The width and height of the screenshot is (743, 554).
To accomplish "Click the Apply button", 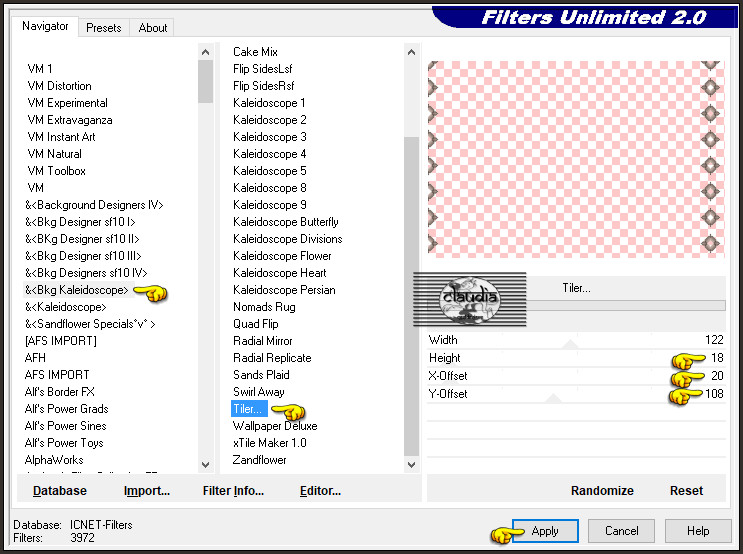I will click(x=545, y=531).
